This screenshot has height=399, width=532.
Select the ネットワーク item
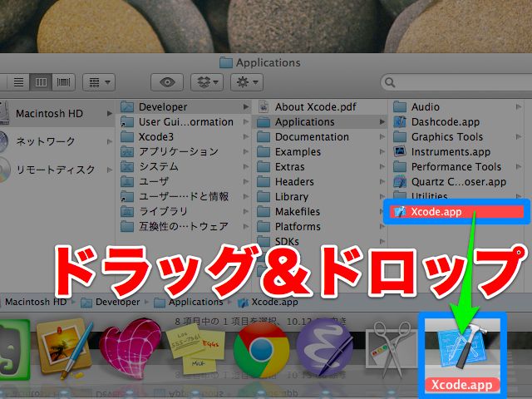click(57, 141)
